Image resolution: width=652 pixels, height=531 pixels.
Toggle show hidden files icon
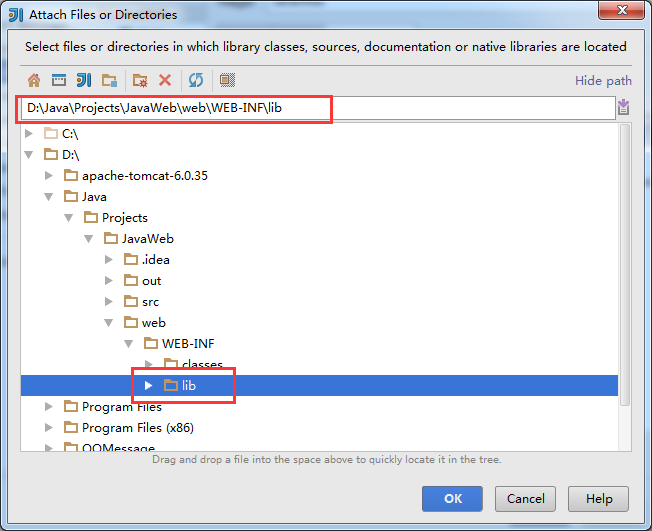tap(227, 80)
